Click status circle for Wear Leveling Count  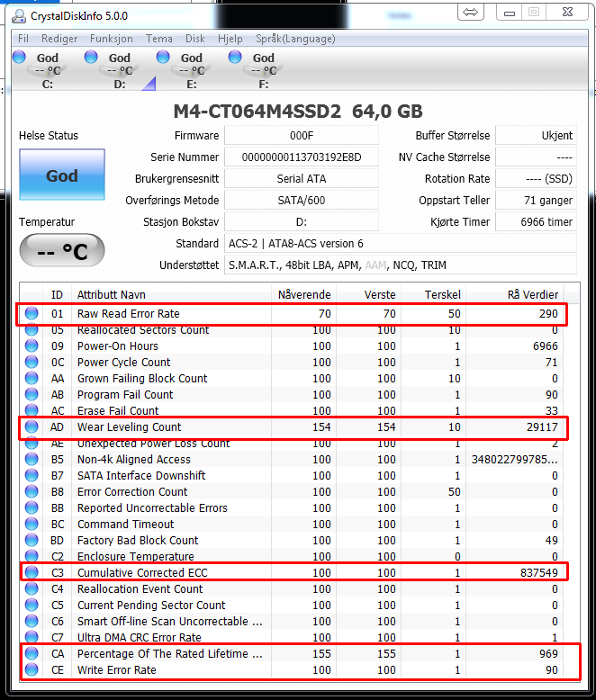32,426
